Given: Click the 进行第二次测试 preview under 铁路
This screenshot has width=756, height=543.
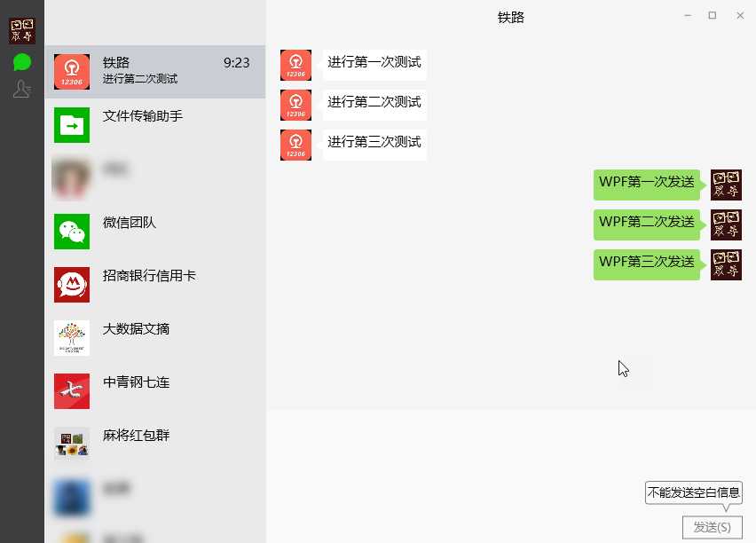Looking at the screenshot, I should (x=140, y=79).
